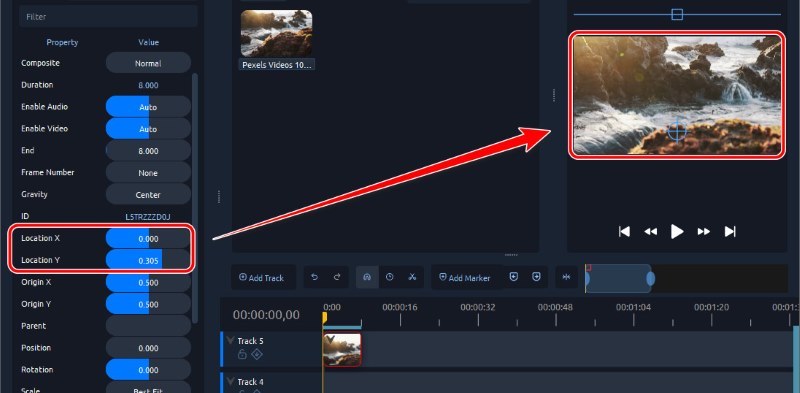Screen dimensions: 800x393
Task: Click the crosshair origin handle in the preview
Action: pos(677,131)
